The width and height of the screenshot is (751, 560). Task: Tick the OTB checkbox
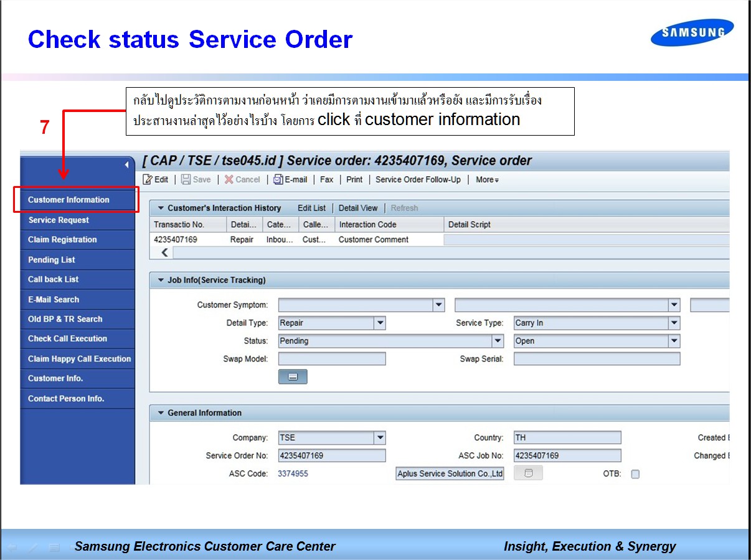635,474
